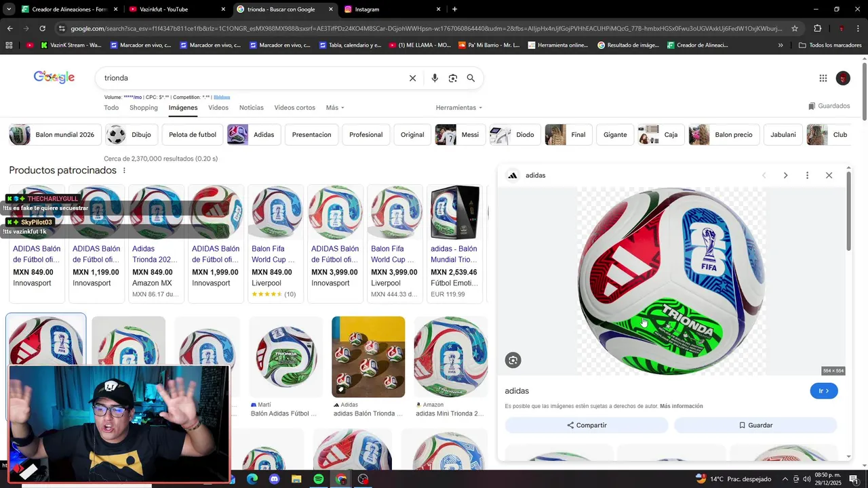The height and width of the screenshot is (488, 868).
Task: Open Pa' Mi Barrio bookmark
Action: 490,45
